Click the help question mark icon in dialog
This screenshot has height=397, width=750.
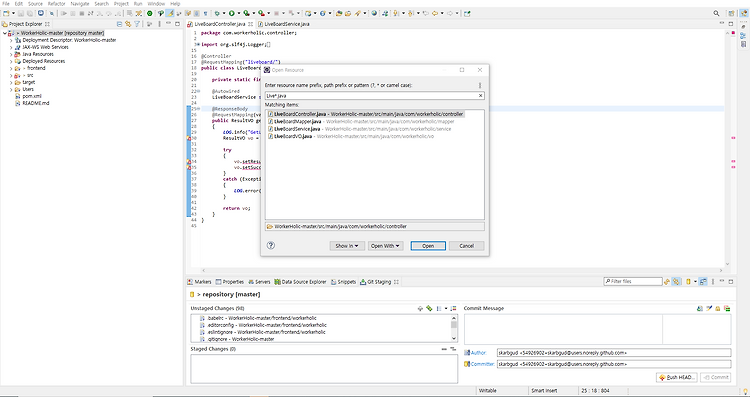271,245
